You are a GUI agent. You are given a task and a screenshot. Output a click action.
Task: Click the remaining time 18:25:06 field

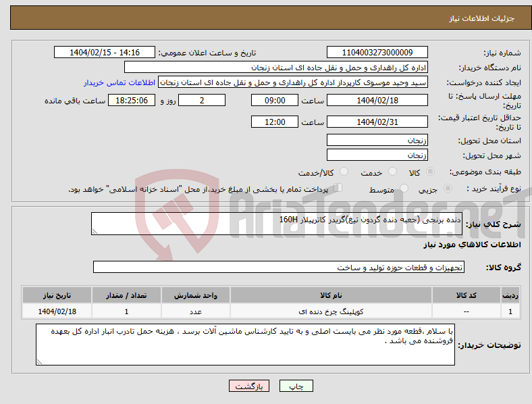pos(132,100)
